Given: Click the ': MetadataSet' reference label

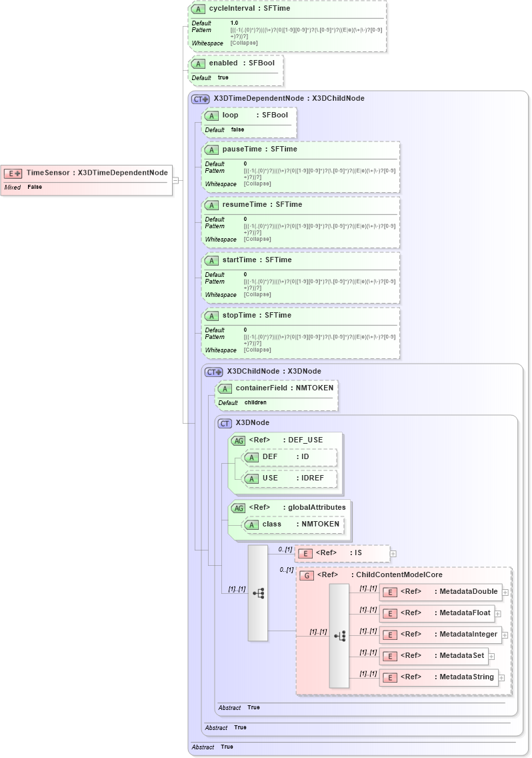Looking at the screenshot, I should tap(459, 655).
